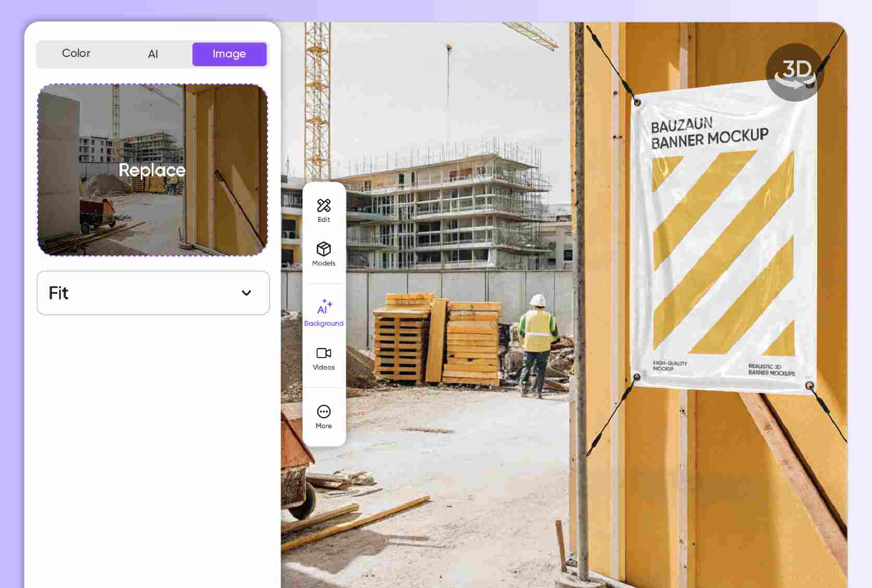Click the construction site background thumbnail

coord(153,170)
